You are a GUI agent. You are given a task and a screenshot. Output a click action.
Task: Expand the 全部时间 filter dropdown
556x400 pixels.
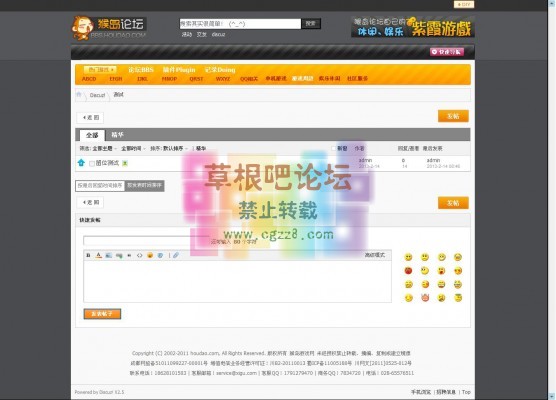[x=134, y=148]
